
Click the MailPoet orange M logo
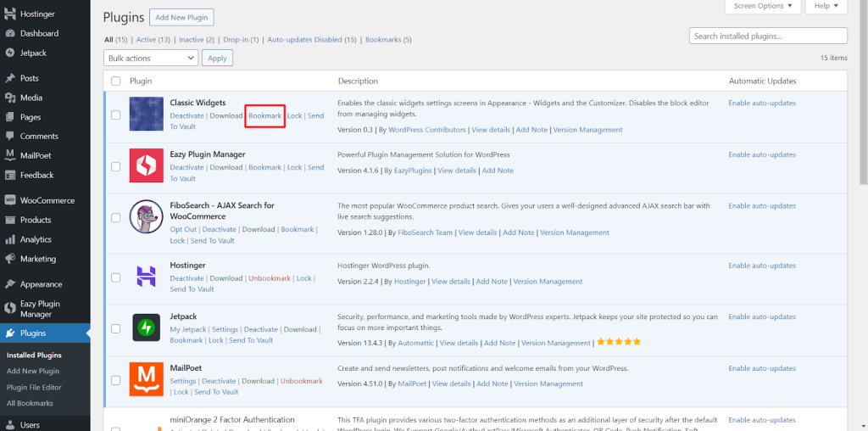click(x=146, y=379)
